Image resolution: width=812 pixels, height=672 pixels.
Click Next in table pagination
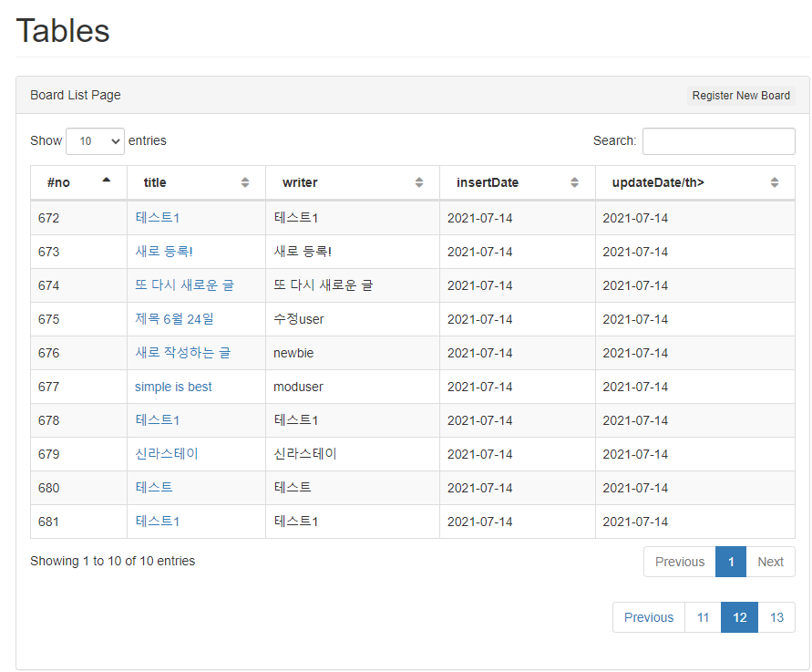pyautogui.click(x=770, y=562)
